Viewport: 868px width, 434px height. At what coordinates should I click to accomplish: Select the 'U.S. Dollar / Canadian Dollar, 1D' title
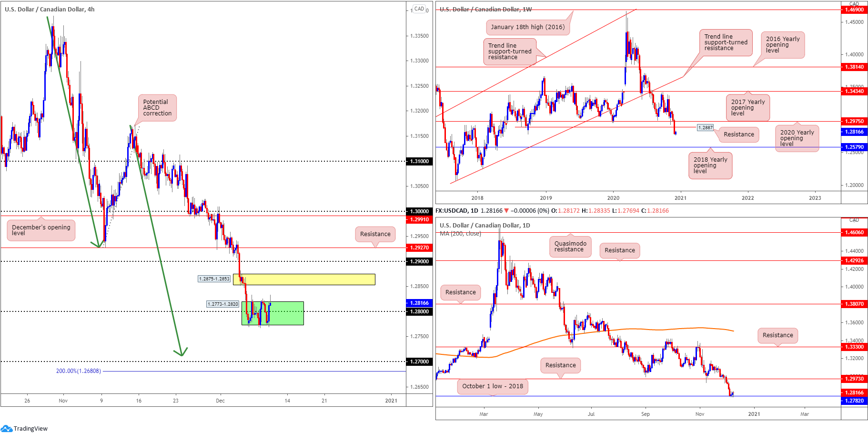pos(484,225)
